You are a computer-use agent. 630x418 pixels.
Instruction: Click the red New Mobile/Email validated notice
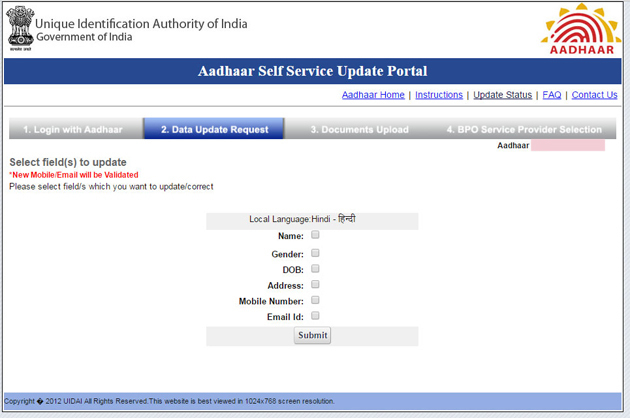coord(74,175)
